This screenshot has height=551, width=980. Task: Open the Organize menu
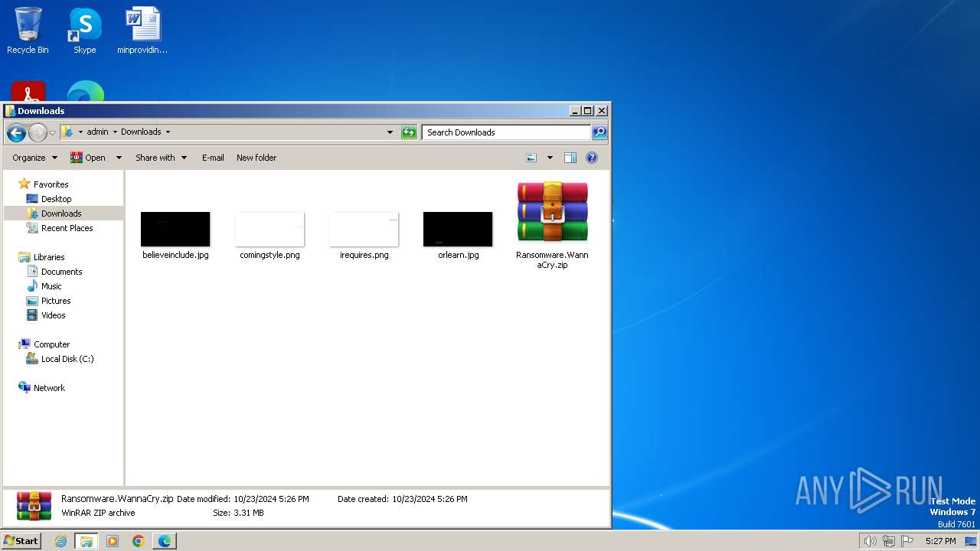pyautogui.click(x=34, y=158)
